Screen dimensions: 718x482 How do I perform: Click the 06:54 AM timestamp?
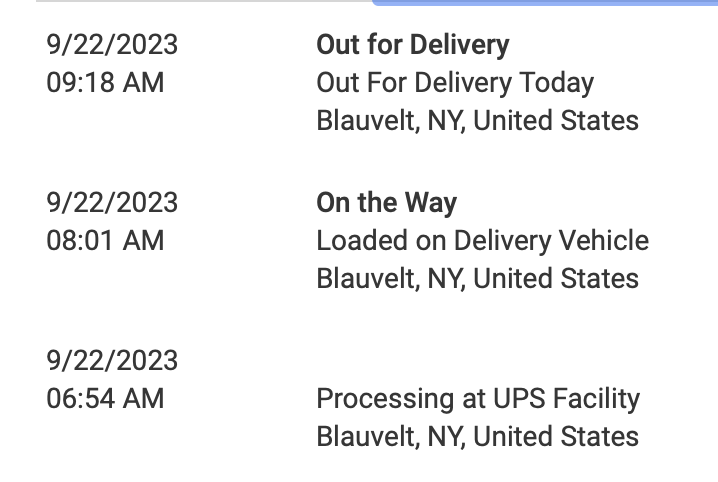[105, 399]
